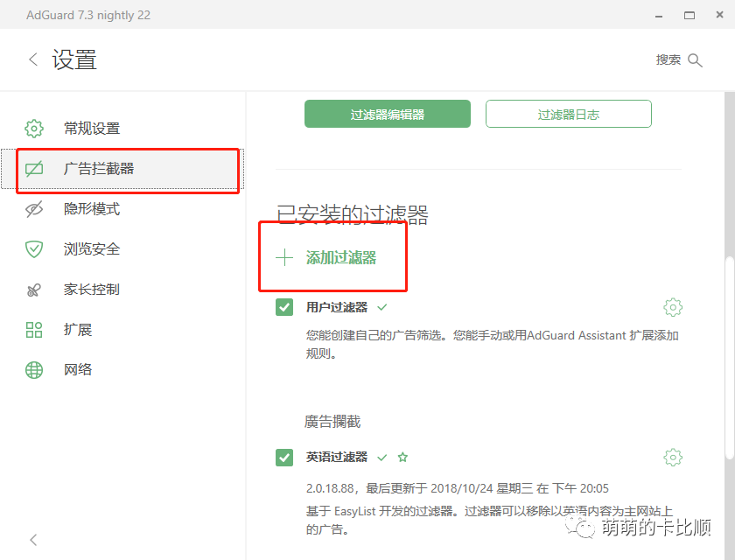Uncheck the 英语过滤器 checkbox
Image resolution: width=735 pixels, height=560 pixels.
284,458
